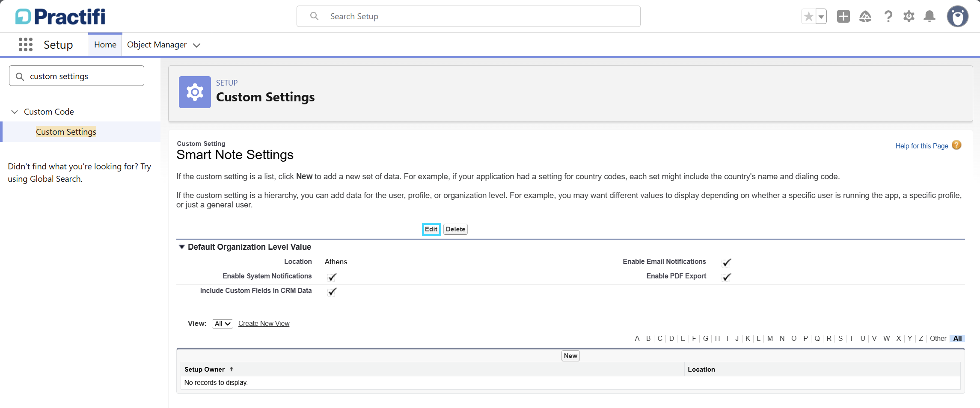
Task: Click the favorites star icon
Action: tap(808, 17)
